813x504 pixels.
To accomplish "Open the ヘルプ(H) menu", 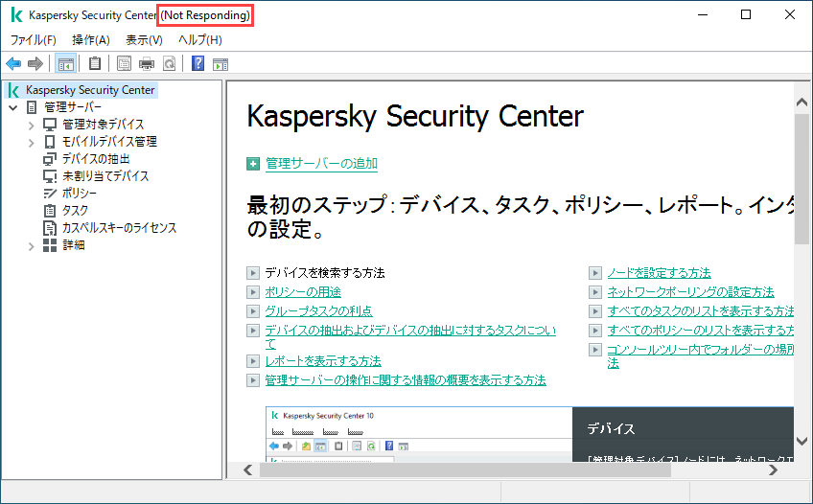I will pos(200,40).
